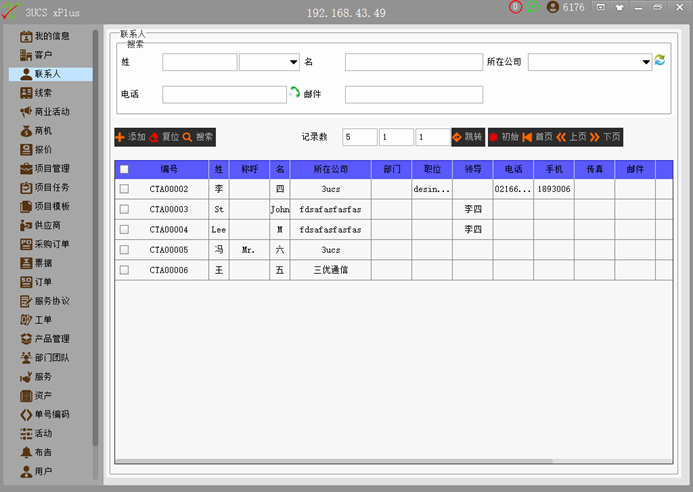Click the green phone dial icon

click(x=294, y=92)
